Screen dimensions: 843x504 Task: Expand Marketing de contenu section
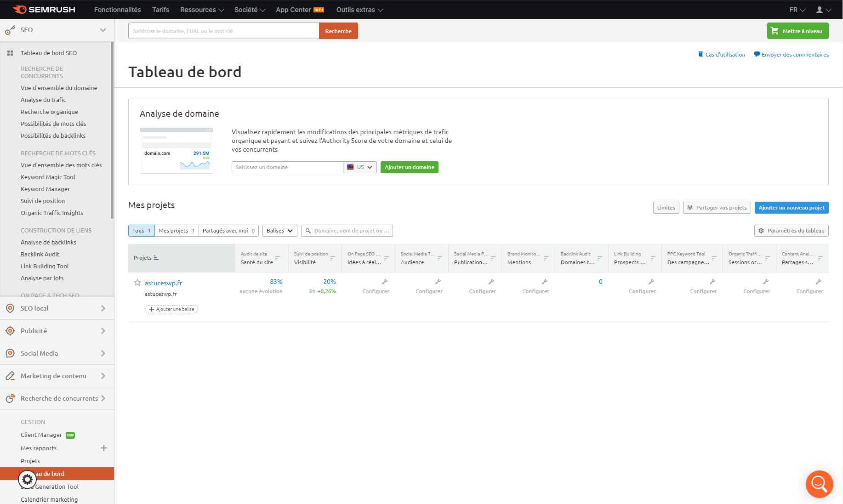click(57, 376)
